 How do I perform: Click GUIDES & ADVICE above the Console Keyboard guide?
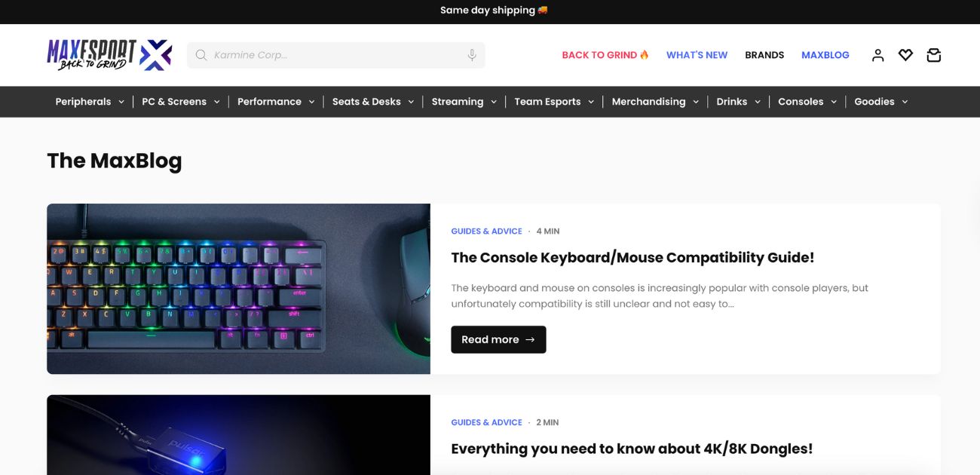tap(486, 231)
